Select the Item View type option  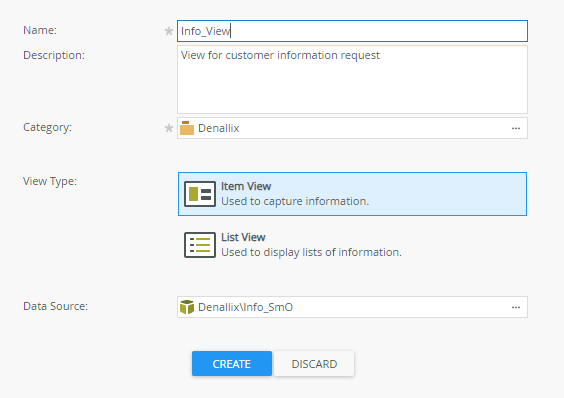pyautogui.click(x=352, y=194)
